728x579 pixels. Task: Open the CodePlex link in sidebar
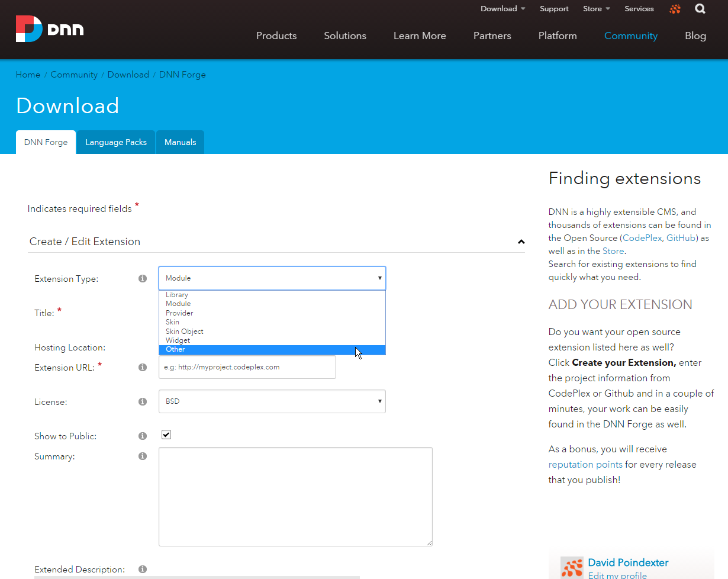[x=642, y=238]
